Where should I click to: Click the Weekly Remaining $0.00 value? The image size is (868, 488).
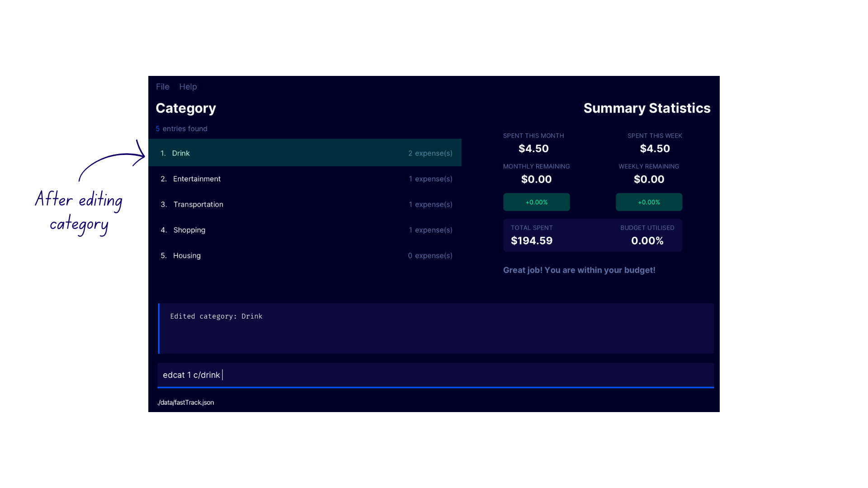coord(649,179)
